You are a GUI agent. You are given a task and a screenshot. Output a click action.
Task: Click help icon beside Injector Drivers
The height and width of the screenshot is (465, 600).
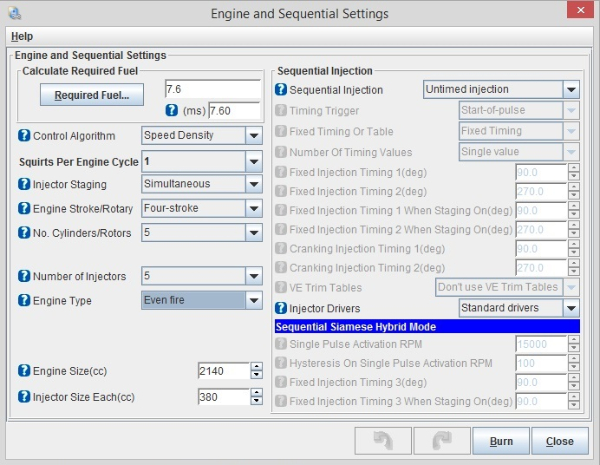pyautogui.click(x=281, y=308)
